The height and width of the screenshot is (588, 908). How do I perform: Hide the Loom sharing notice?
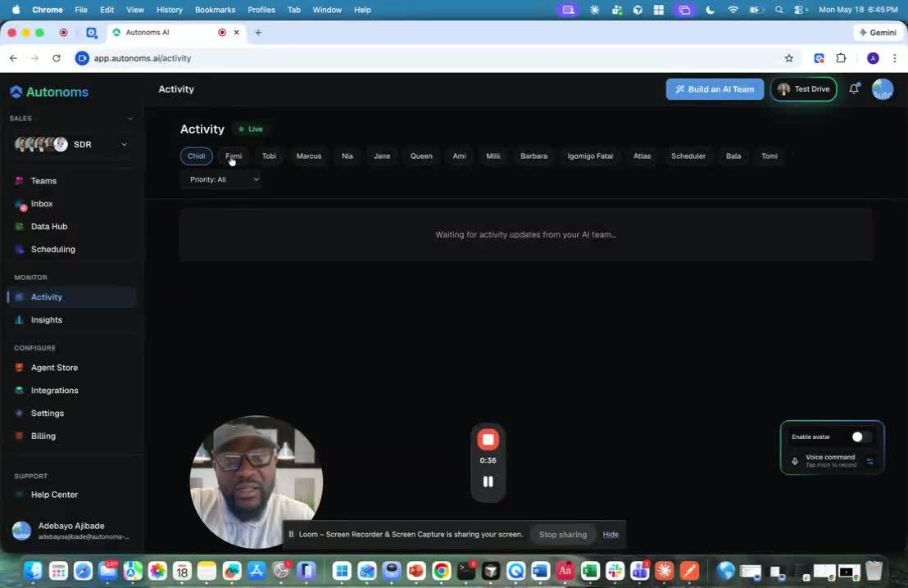coord(611,534)
